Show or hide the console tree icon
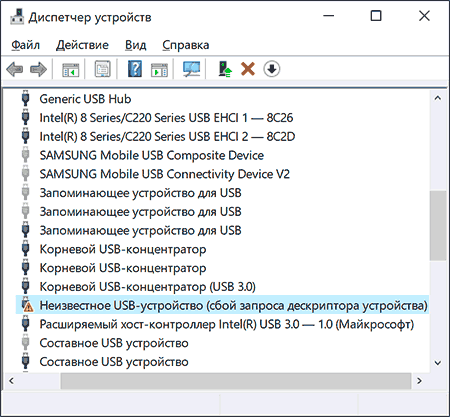 pos(70,69)
